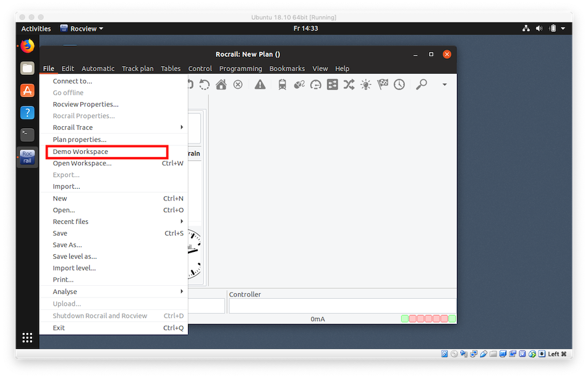588x378 pixels.
Task: Click the first green status indicator
Action: point(405,319)
